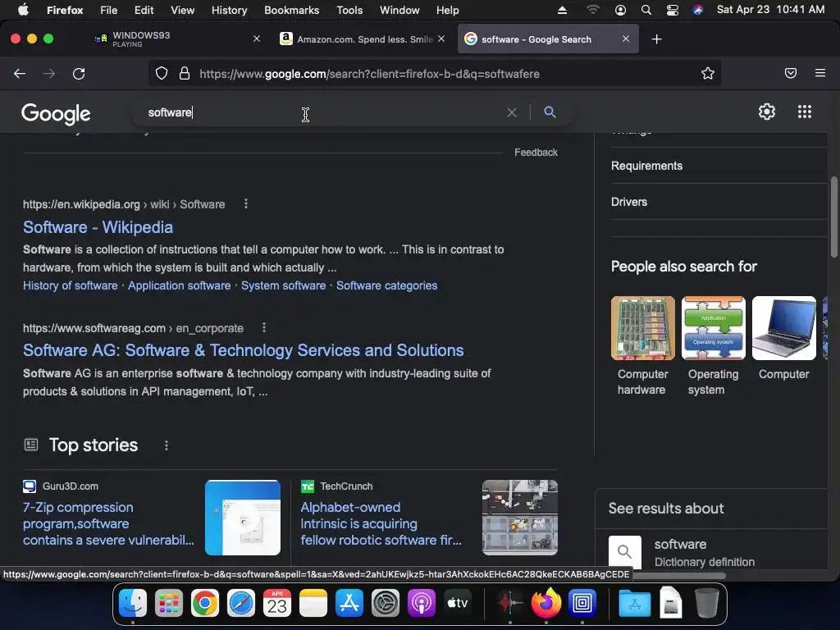This screenshot has height=630, width=840.
Task: Open the Apple menu
Action: pos(23,10)
